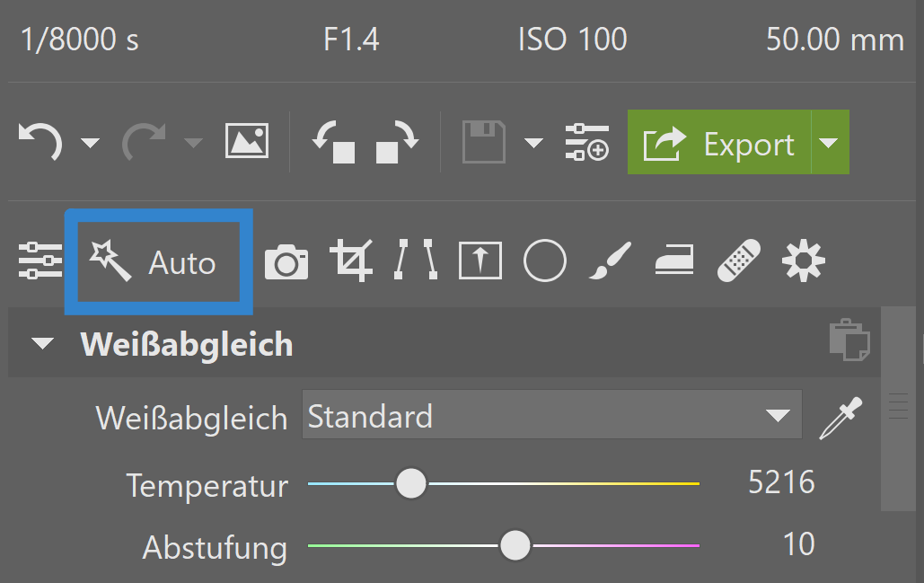The height and width of the screenshot is (583, 924).
Task: Click the undo arrow icon
Action: [x=40, y=142]
